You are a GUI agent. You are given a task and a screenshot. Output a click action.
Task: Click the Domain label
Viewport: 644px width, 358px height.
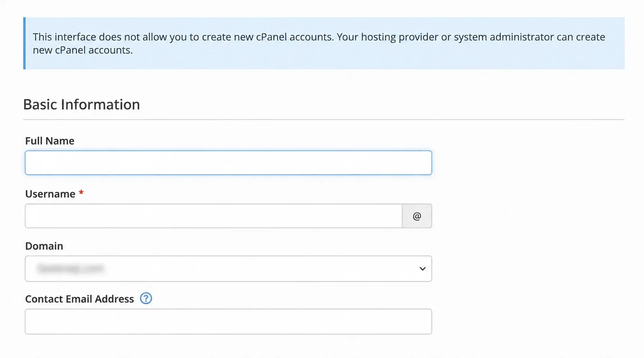44,246
